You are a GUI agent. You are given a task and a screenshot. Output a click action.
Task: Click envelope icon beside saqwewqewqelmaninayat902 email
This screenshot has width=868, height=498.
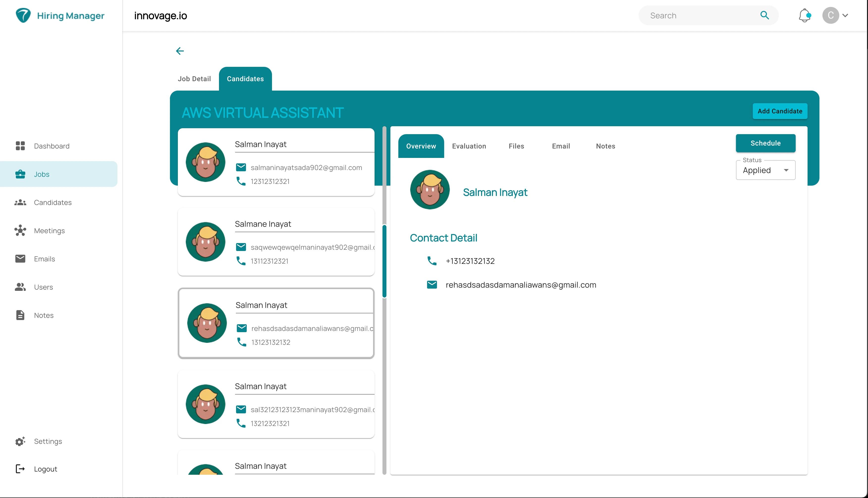click(241, 247)
